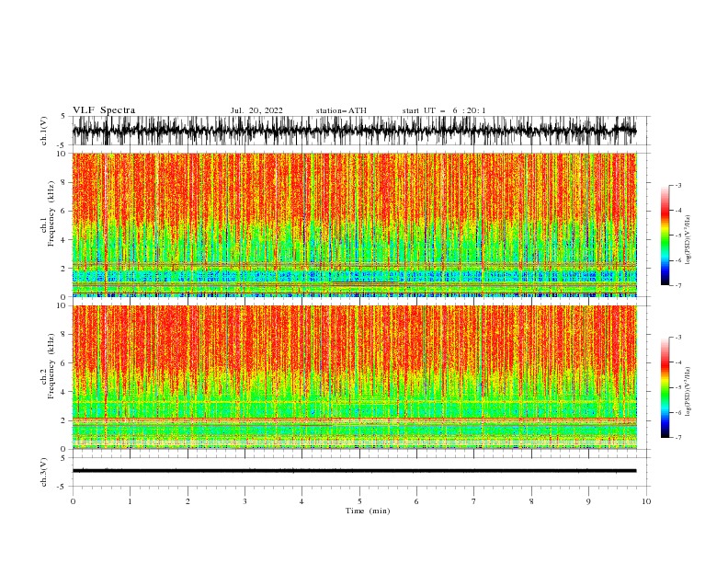Click the time axis tick label "1"
This screenshot has width=728, height=563.
coord(131,501)
